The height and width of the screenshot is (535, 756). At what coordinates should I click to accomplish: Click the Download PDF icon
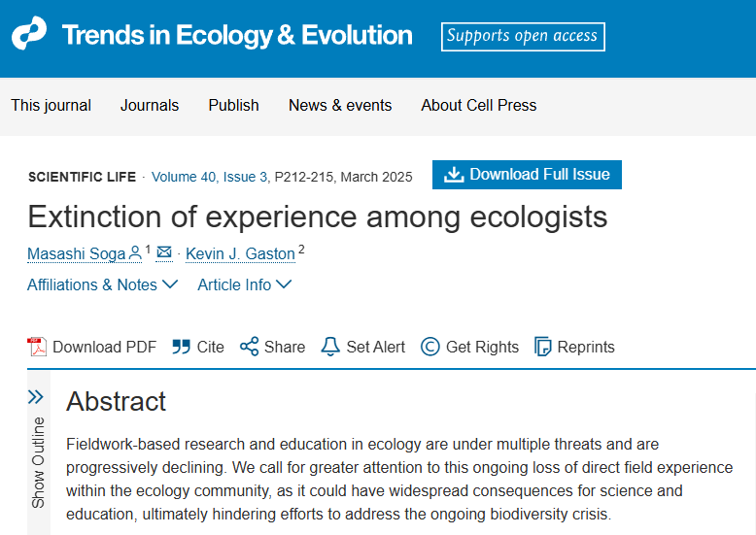(37, 347)
